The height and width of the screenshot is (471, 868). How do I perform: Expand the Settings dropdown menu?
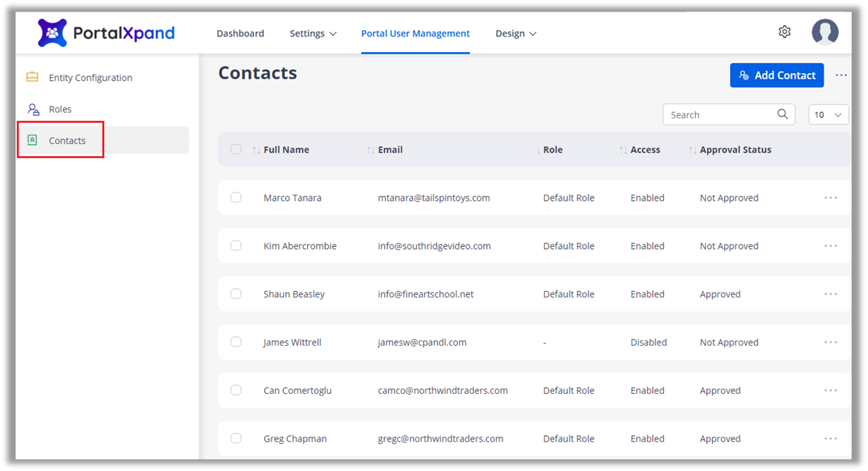[312, 33]
